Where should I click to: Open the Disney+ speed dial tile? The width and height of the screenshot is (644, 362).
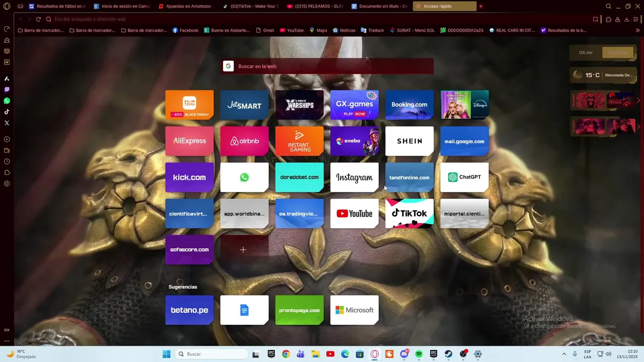[x=464, y=105]
